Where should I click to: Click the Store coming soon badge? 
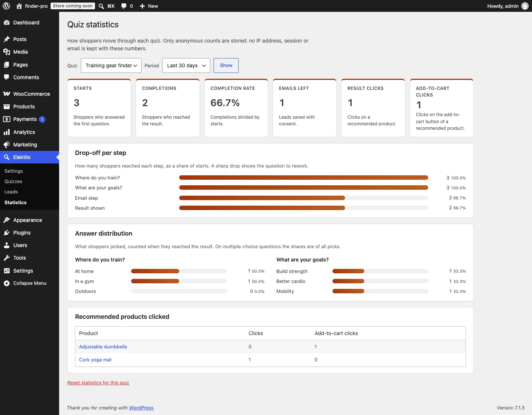click(73, 6)
